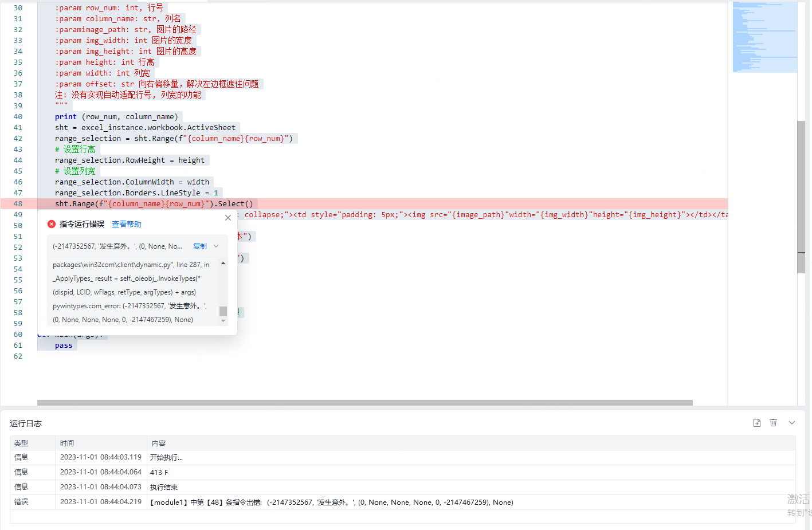Export the run log with the file icon
Viewport: 812px width, 530px height.
click(757, 423)
